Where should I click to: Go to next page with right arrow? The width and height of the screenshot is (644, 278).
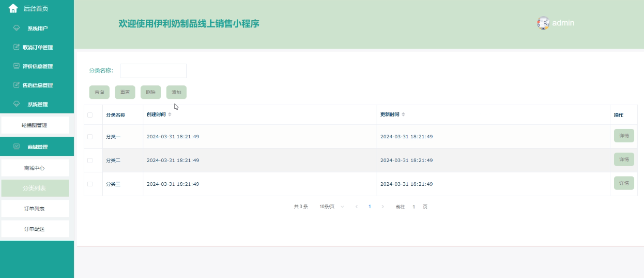[382, 207]
